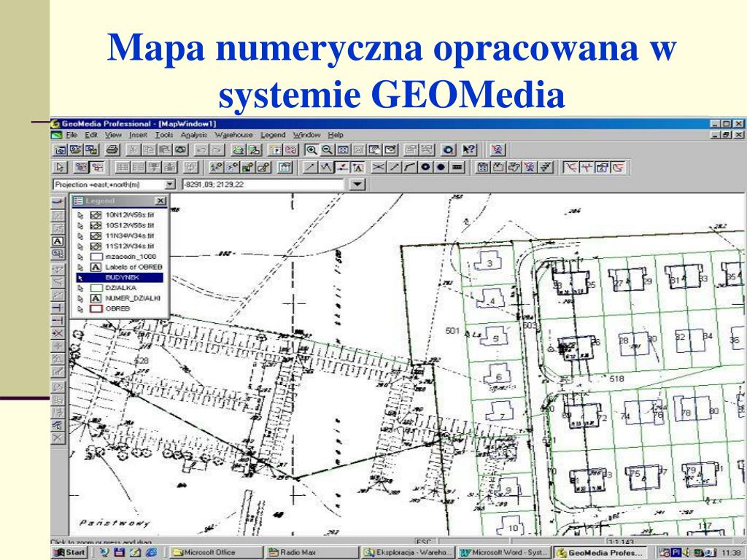Click the curved arc line tool icon
This screenshot has width=747, height=560.
[410, 167]
